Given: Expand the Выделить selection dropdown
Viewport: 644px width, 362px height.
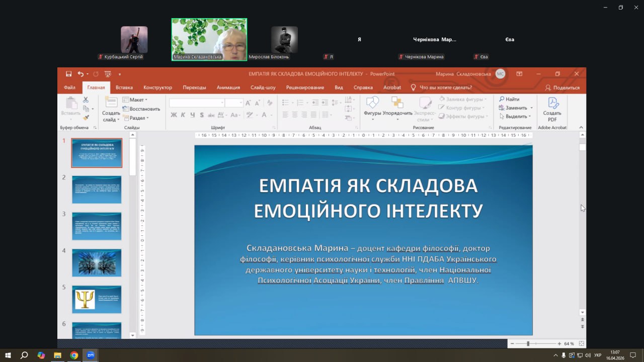Looking at the screenshot, I should pyautogui.click(x=516, y=116).
